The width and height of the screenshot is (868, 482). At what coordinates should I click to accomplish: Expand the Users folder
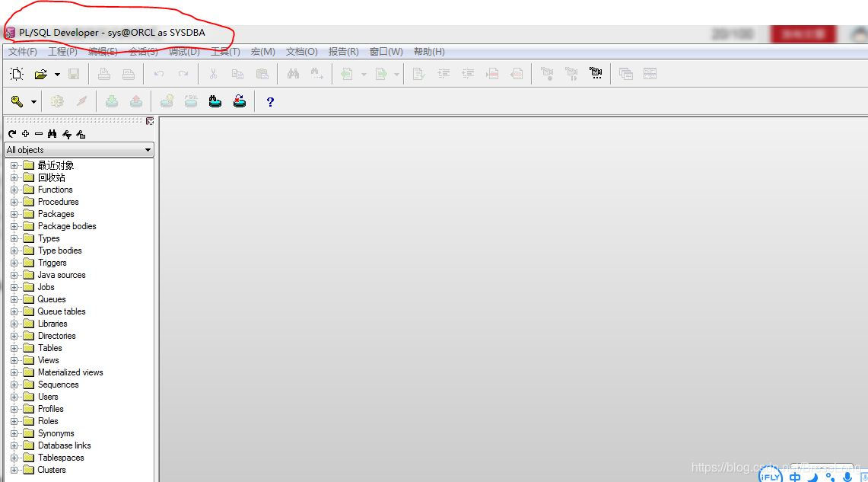pyautogui.click(x=14, y=397)
